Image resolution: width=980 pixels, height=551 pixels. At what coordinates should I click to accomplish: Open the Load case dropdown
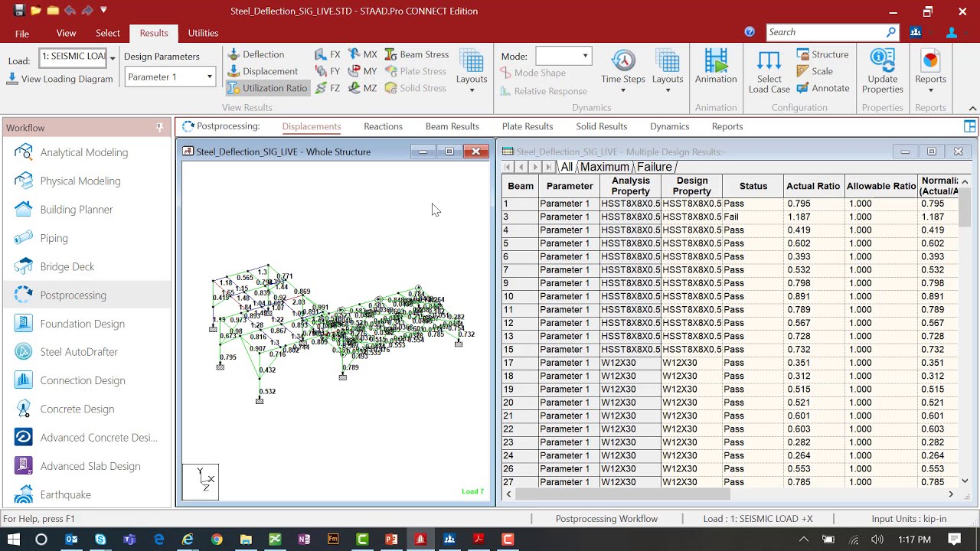click(x=113, y=57)
